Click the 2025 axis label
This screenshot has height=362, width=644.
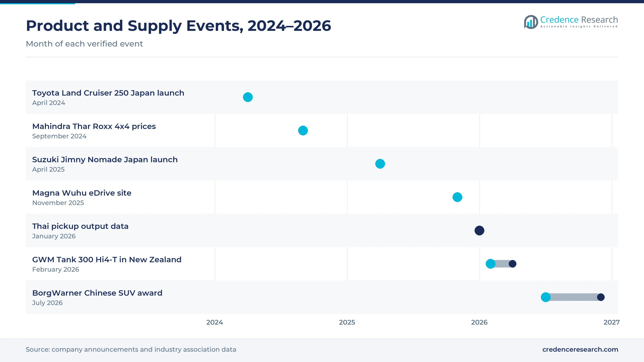[347, 322]
